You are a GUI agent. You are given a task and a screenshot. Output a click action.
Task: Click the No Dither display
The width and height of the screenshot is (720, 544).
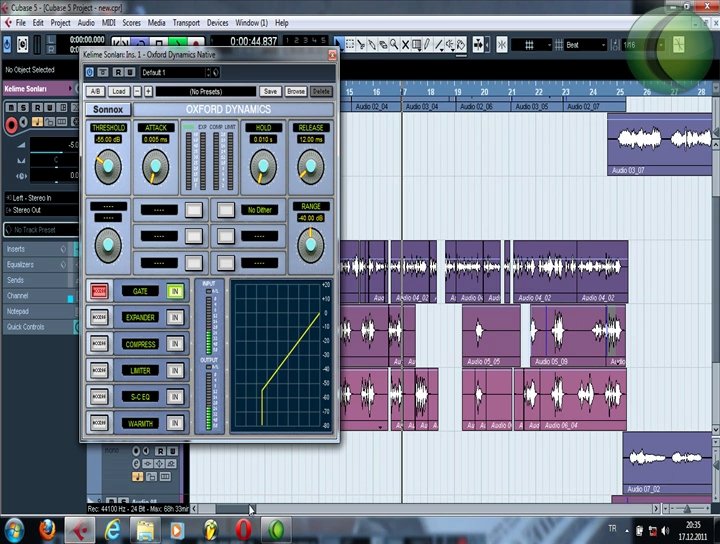click(259, 210)
